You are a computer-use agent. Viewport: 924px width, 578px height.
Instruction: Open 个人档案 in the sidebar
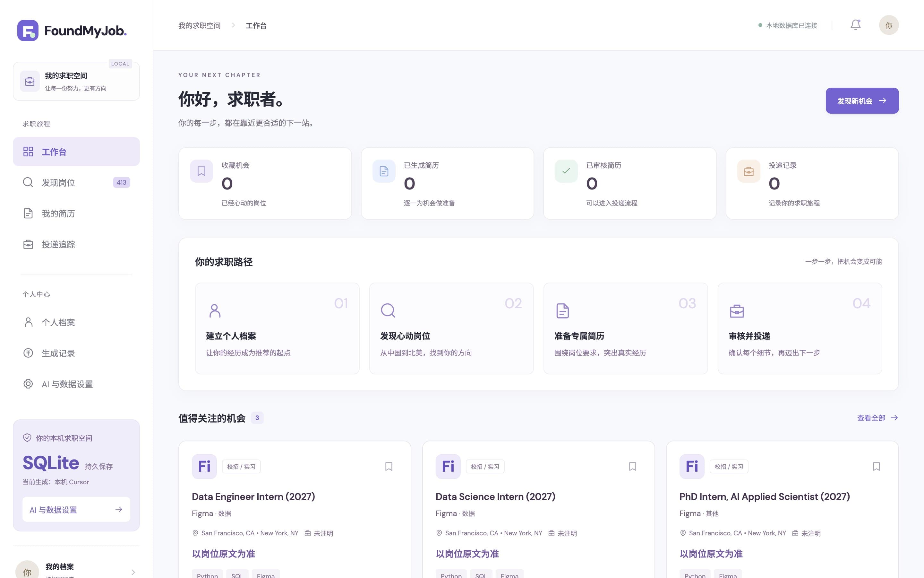click(x=76, y=322)
